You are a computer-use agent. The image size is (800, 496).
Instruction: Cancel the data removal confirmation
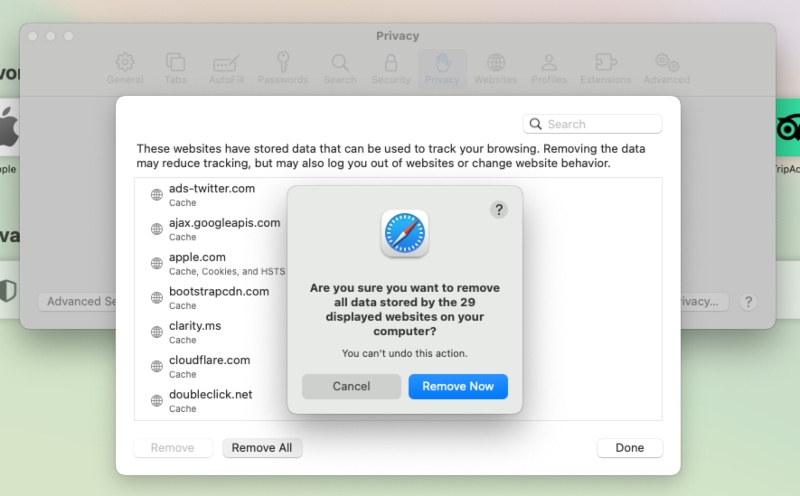point(351,386)
